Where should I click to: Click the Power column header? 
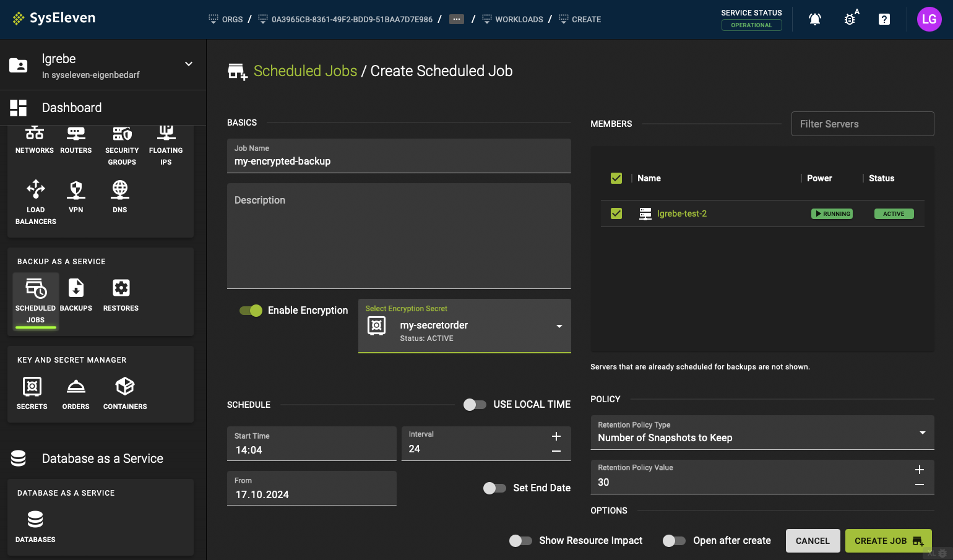(819, 178)
